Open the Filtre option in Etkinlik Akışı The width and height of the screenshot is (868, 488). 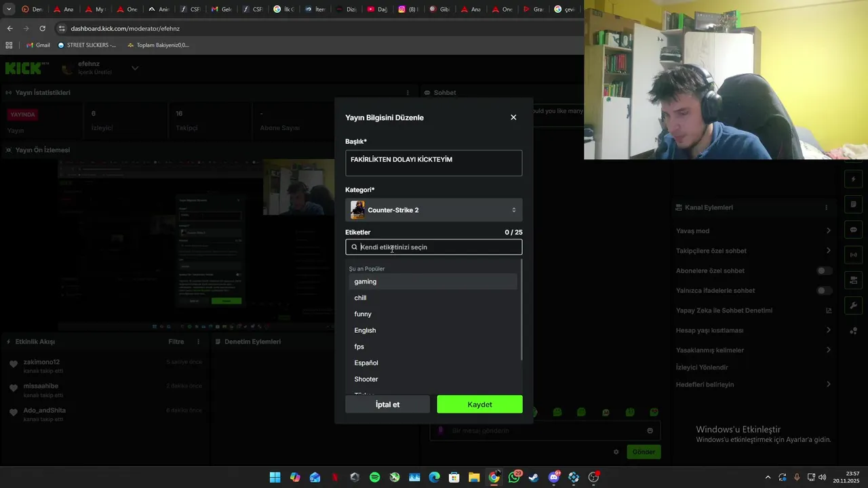click(x=176, y=342)
